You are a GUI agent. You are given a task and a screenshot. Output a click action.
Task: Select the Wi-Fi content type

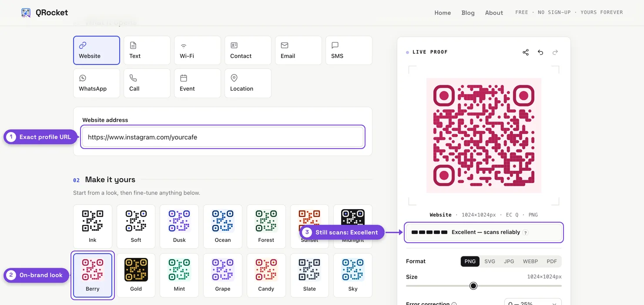pos(198,51)
